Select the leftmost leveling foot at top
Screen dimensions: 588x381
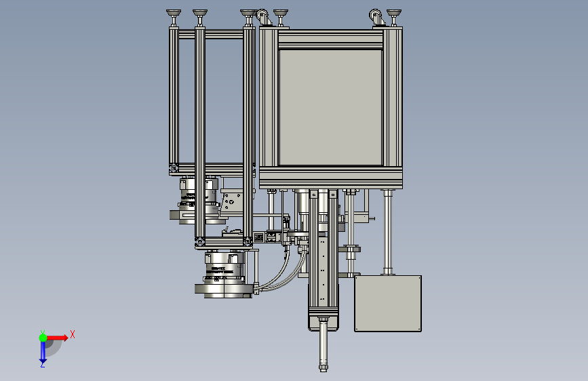pos(174,17)
